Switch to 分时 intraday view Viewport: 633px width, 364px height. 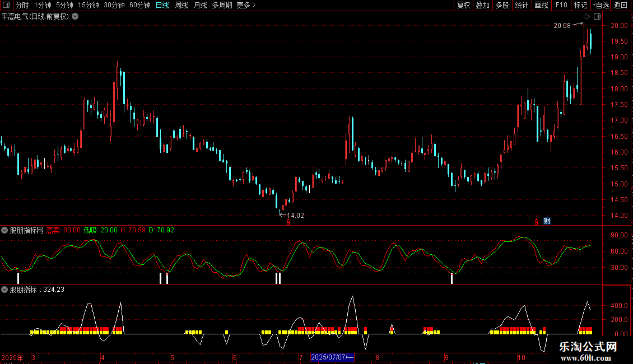coord(22,5)
